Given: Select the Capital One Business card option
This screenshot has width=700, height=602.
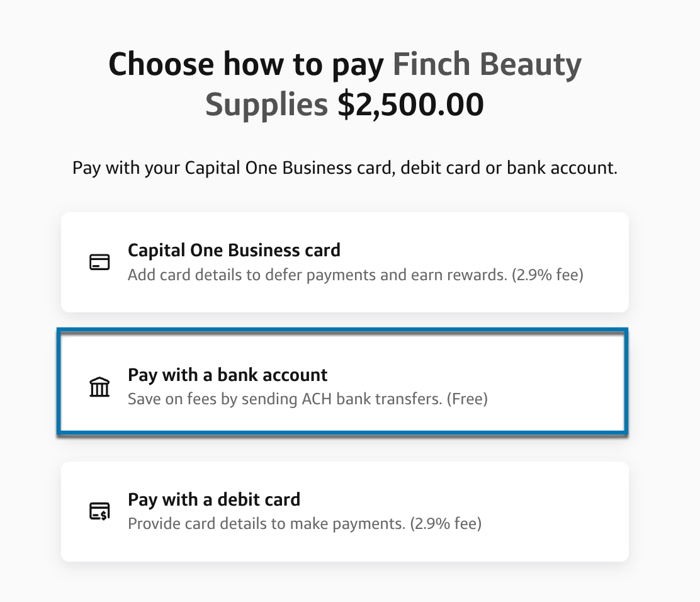Looking at the screenshot, I should 345,261.
